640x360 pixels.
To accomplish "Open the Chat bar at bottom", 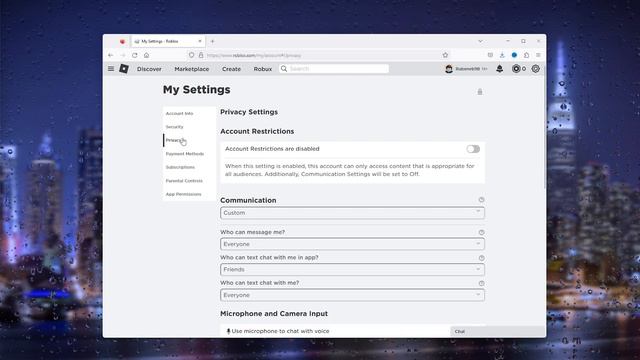I will (x=498, y=331).
